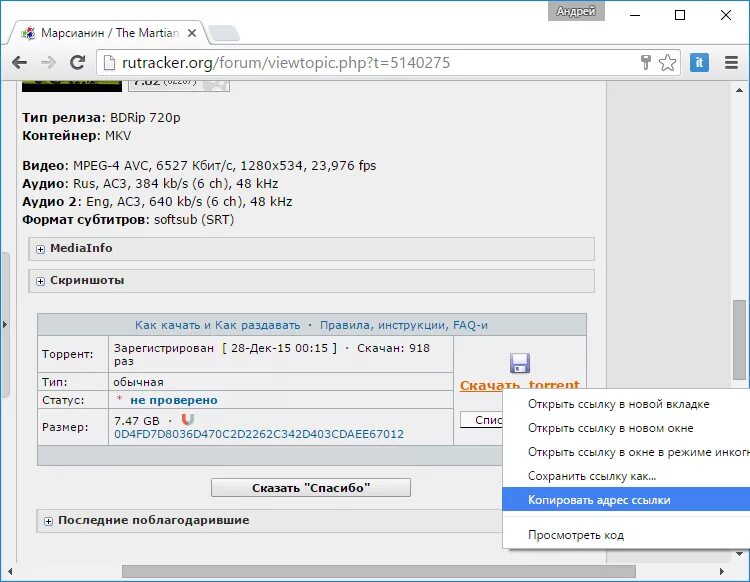This screenshot has height=582, width=750.
Task: Open a new tab
Action: click(x=224, y=33)
